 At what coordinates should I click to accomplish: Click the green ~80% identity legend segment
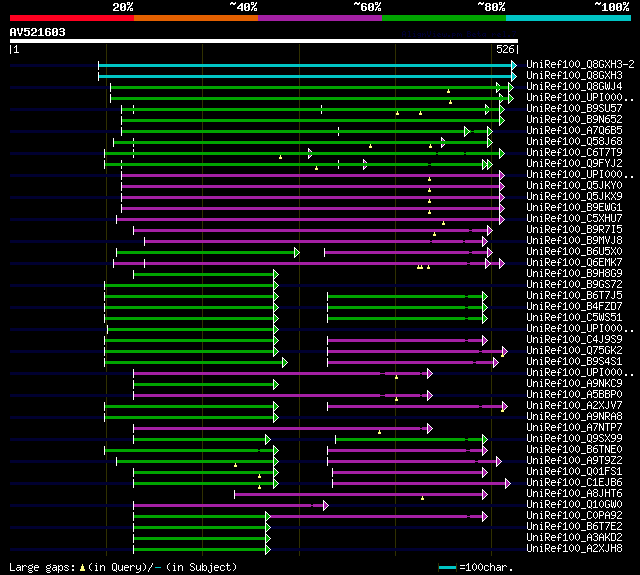point(444,18)
